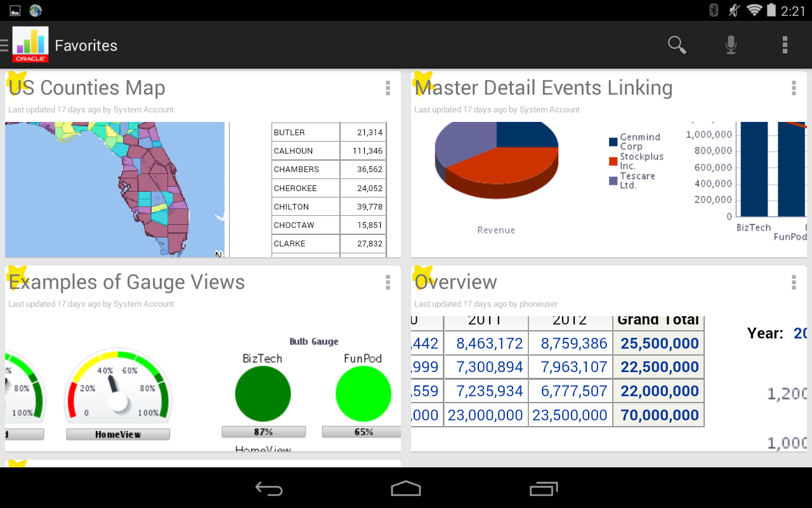Image resolution: width=812 pixels, height=508 pixels.
Task: Select the BUTLER value 21,314
Action: [x=363, y=132]
